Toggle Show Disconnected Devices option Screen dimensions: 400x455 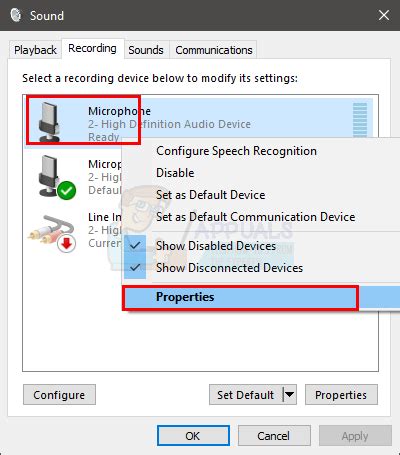pyautogui.click(x=229, y=268)
